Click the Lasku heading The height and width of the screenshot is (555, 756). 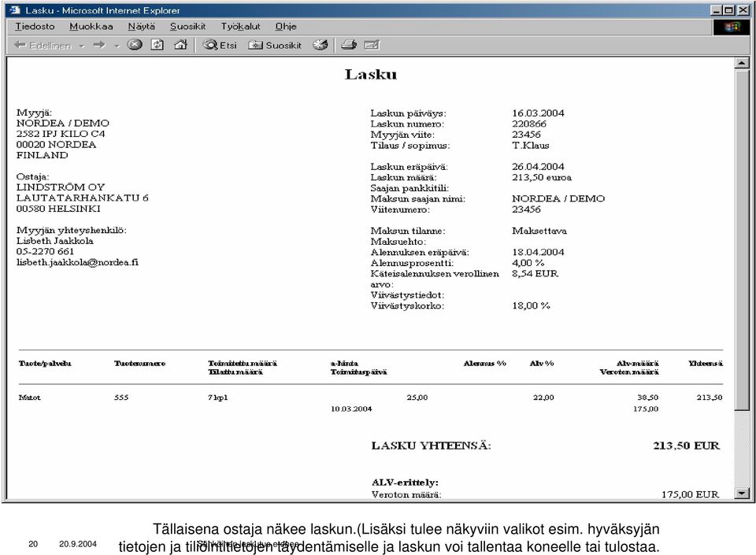pyautogui.click(x=371, y=74)
